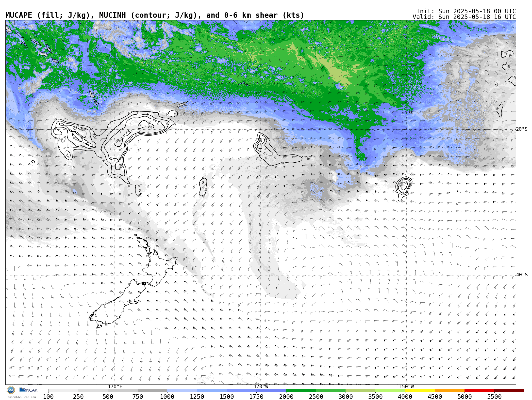
Task: Click the NSF logo
Action: [x=11, y=390]
